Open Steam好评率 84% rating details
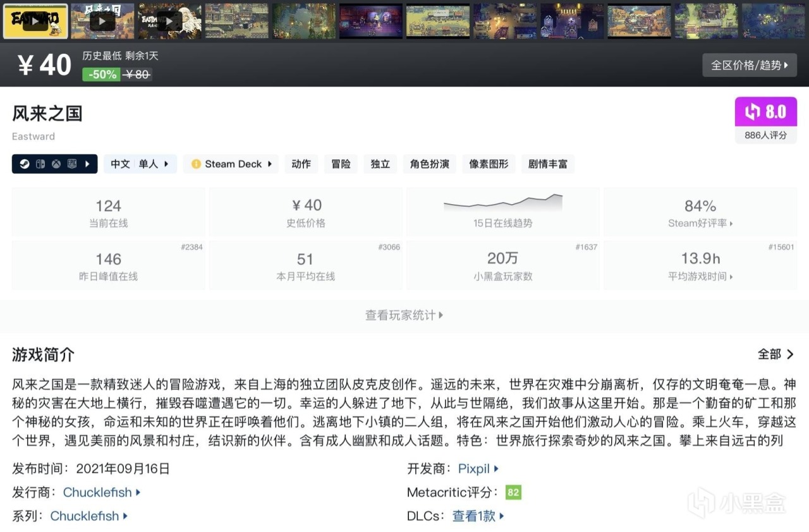The height and width of the screenshot is (532, 809). tap(700, 212)
